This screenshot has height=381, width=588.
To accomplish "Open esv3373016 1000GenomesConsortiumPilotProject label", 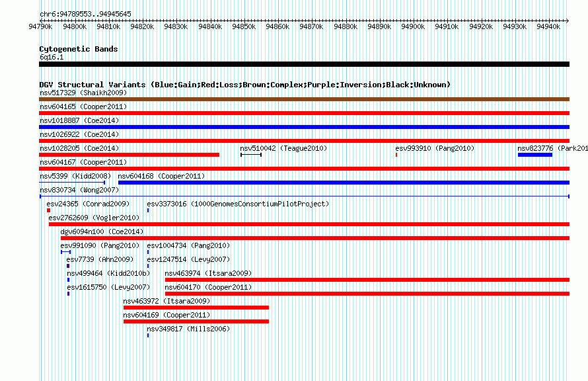I will 238,204.
